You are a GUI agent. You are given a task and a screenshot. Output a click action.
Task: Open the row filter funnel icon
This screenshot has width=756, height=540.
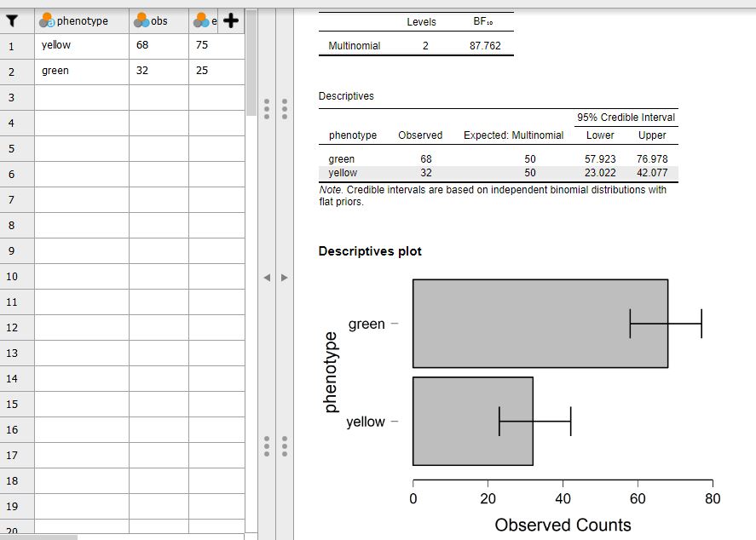click(12, 20)
